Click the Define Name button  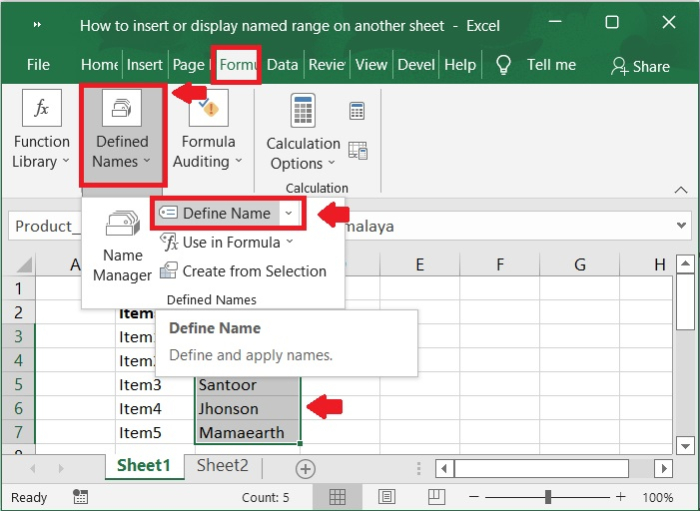[217, 213]
